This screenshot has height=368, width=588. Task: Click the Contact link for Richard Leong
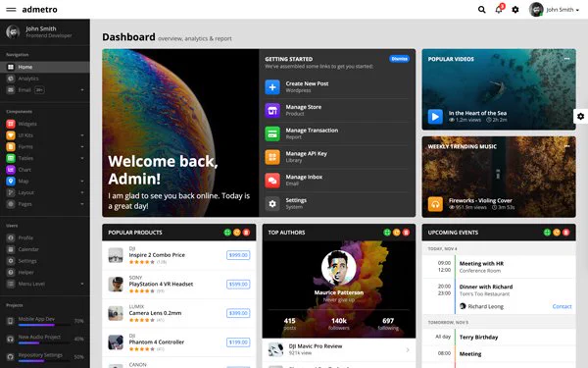point(562,306)
